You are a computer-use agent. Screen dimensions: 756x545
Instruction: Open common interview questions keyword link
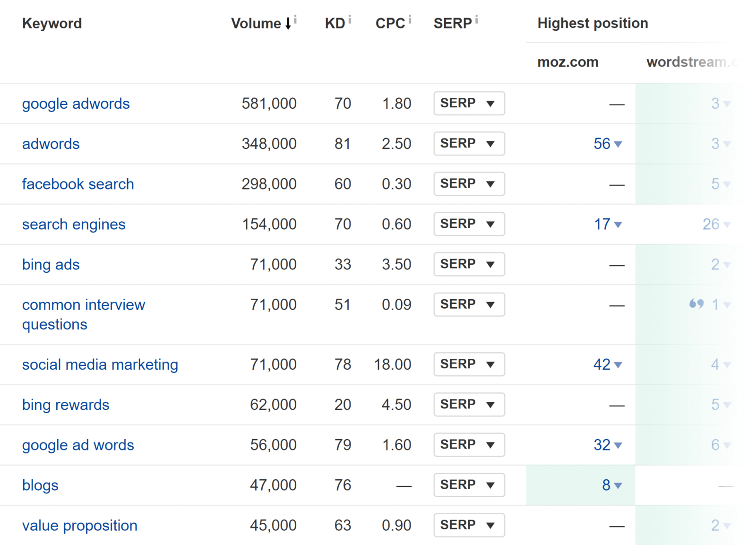pos(84,314)
